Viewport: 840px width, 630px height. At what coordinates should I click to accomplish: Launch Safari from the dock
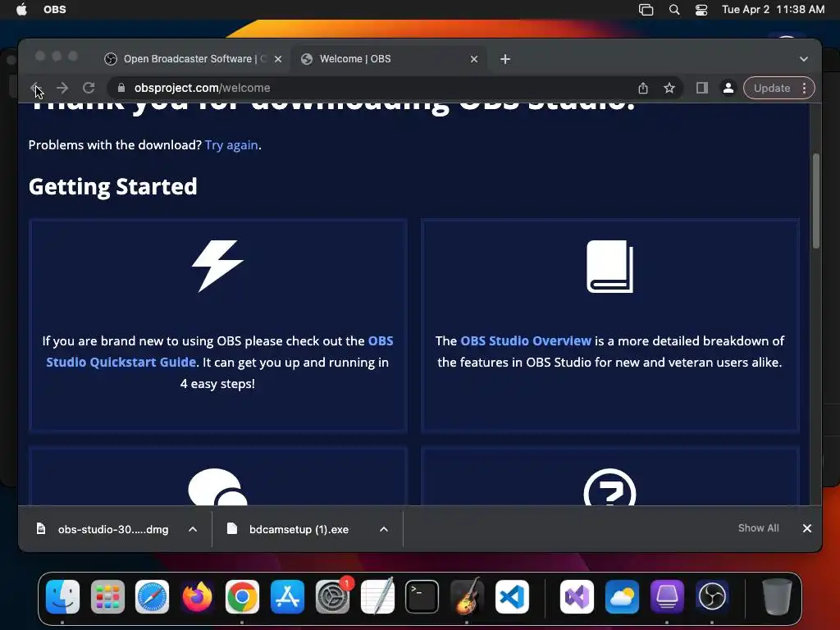[152, 597]
